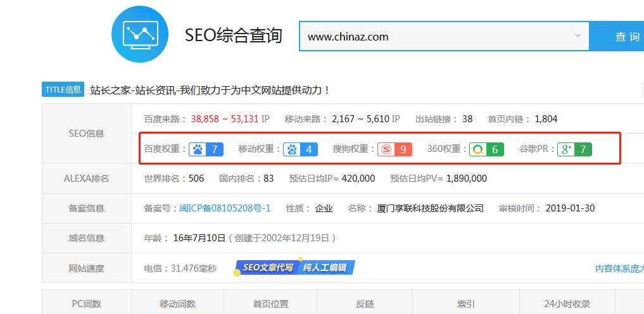Image resolution: width=644 pixels, height=314 pixels.
Task: Click the outbound links count 38
Action: (x=467, y=119)
